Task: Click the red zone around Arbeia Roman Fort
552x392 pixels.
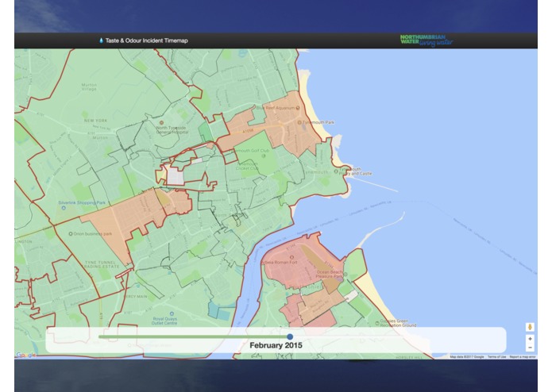Action: pyautogui.click(x=282, y=271)
